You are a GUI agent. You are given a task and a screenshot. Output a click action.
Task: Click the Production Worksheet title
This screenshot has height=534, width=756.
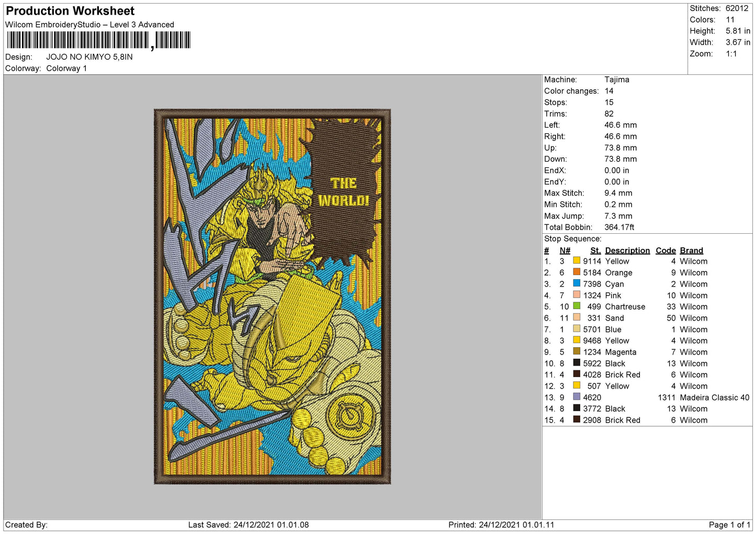click(x=70, y=11)
